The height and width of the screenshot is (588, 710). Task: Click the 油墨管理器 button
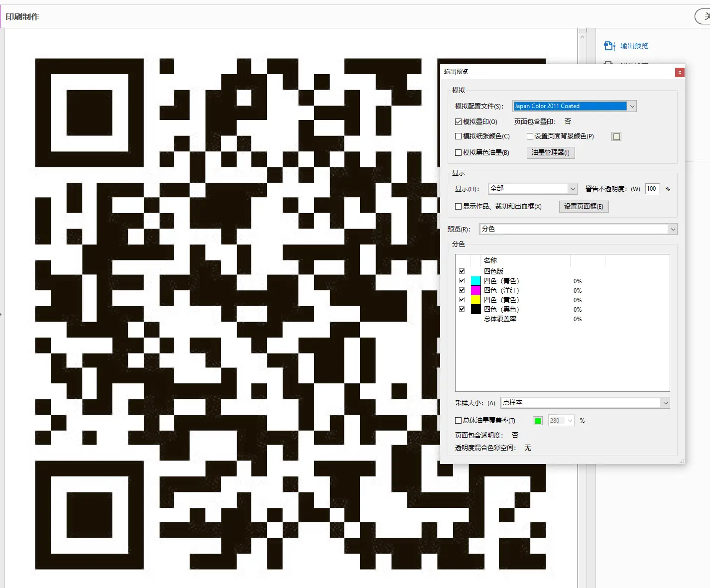(x=550, y=153)
